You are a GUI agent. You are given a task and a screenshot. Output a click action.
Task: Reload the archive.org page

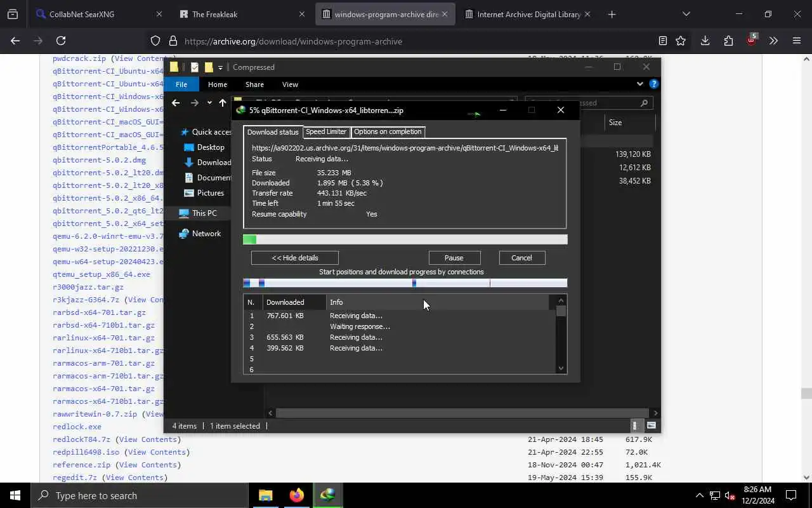(x=61, y=41)
